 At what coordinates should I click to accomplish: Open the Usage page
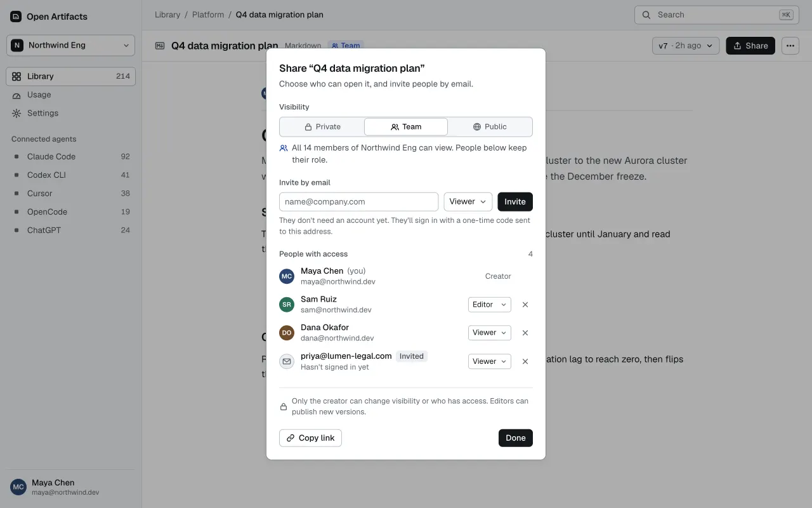coord(71,95)
